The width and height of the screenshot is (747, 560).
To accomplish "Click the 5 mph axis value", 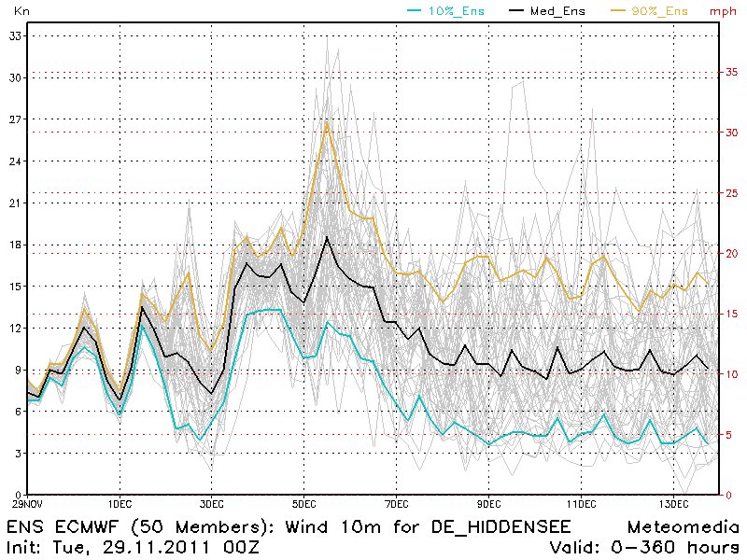I will [x=728, y=435].
